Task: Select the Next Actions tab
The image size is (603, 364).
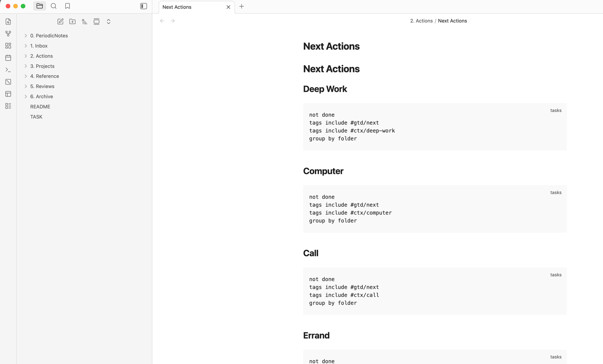Action: pyautogui.click(x=197, y=7)
